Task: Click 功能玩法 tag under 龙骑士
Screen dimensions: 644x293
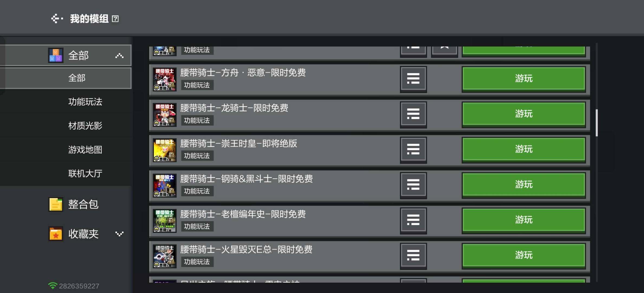Action: (197, 120)
